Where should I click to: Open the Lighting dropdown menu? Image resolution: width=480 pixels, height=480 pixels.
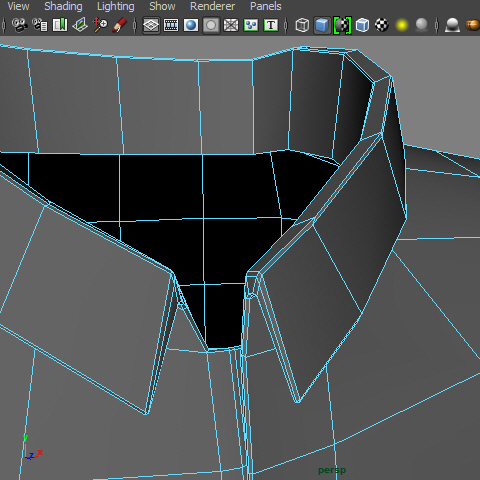[116, 6]
